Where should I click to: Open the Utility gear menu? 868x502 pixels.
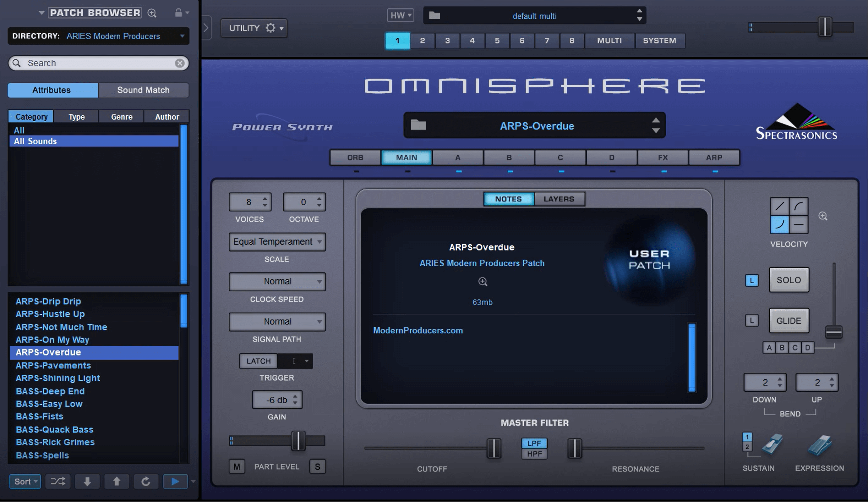click(x=254, y=28)
